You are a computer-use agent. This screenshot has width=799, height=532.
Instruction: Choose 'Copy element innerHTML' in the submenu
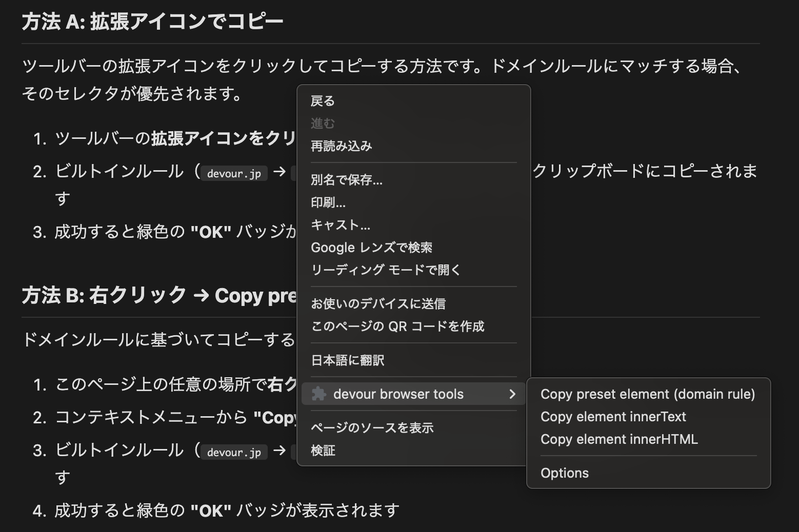(x=619, y=439)
